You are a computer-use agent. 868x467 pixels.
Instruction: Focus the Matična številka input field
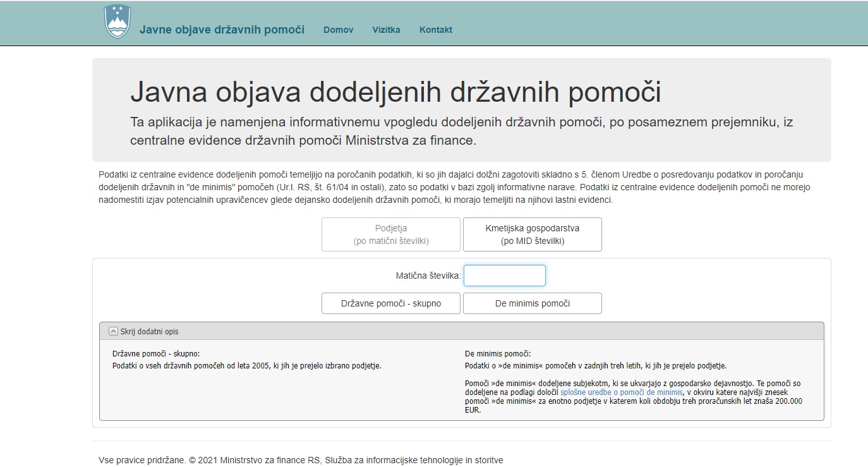tap(504, 276)
